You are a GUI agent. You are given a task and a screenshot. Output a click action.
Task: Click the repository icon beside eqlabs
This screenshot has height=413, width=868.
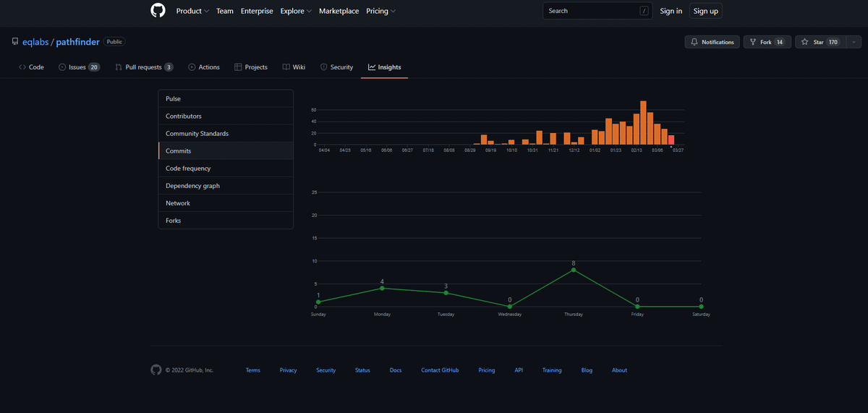pos(15,42)
